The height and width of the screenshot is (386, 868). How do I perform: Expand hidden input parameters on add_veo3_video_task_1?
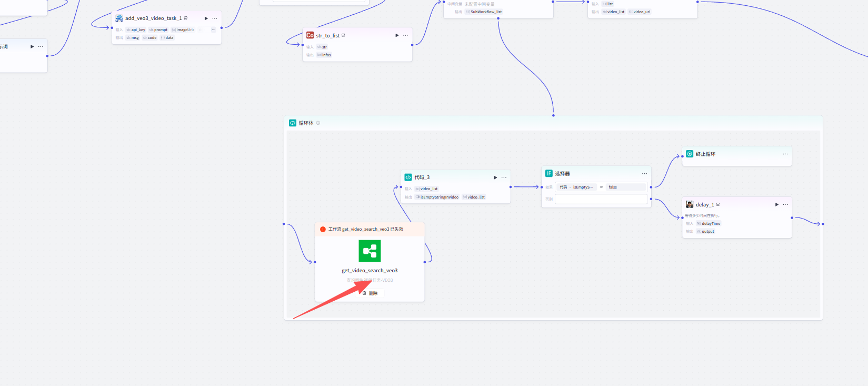pos(213,30)
